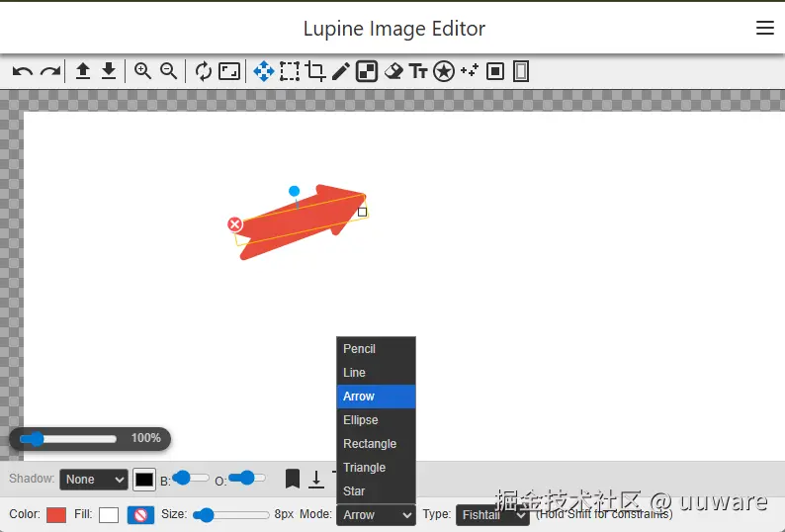Open the Shadow dropdown showing None
The image size is (785, 532).
(94, 480)
